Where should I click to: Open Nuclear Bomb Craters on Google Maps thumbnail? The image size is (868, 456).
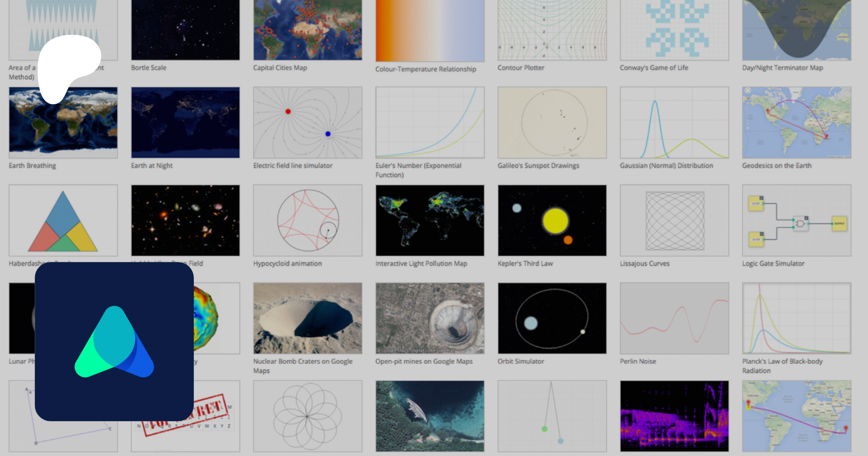click(x=308, y=318)
